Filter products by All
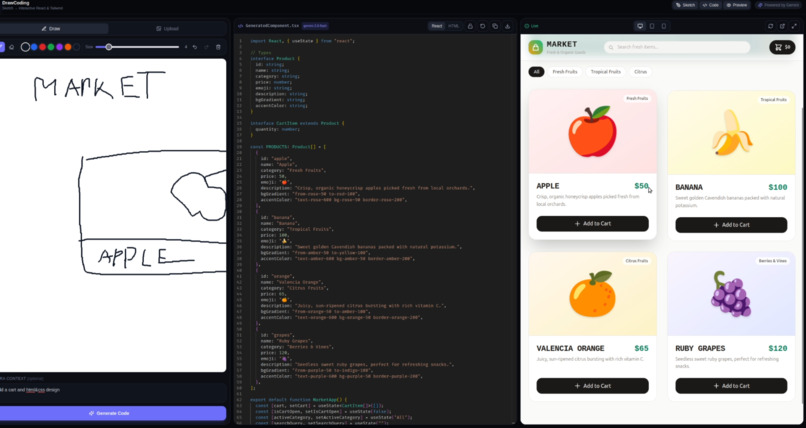 (536, 72)
